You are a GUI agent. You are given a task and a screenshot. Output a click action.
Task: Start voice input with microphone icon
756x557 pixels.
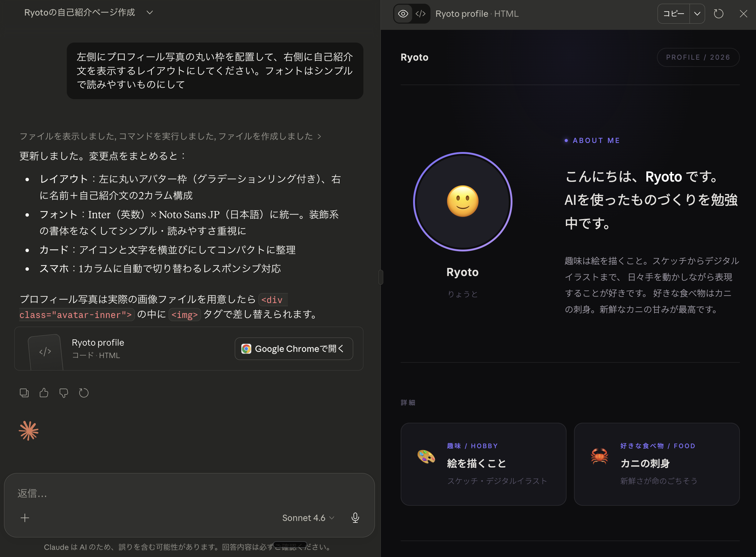[x=355, y=518]
